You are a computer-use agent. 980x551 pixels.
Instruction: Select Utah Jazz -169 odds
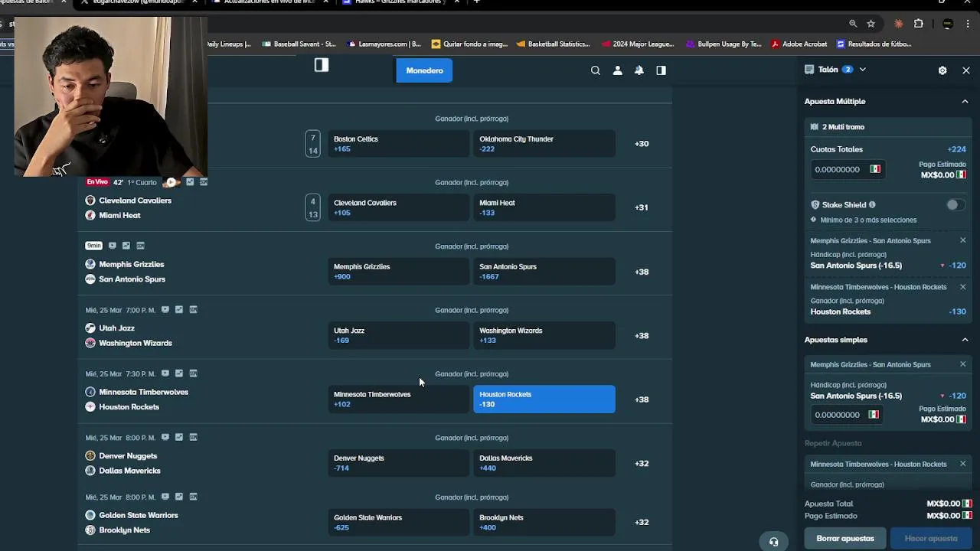coord(398,335)
